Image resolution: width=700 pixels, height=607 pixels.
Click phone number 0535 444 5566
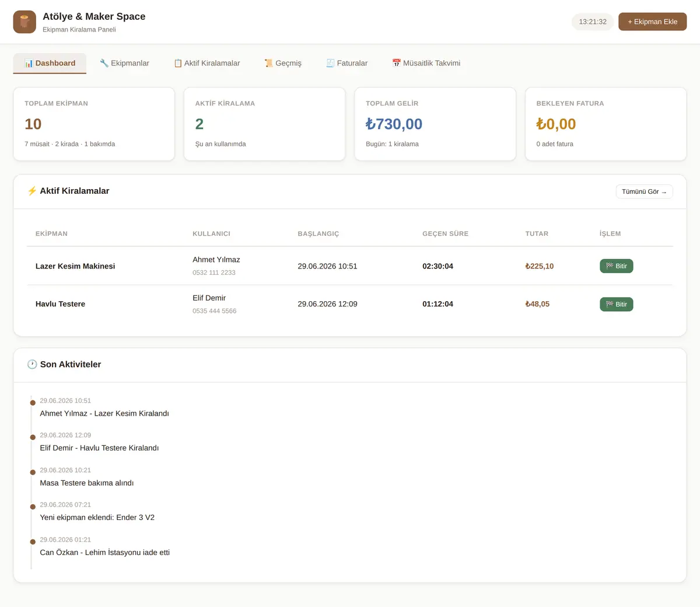pos(215,311)
